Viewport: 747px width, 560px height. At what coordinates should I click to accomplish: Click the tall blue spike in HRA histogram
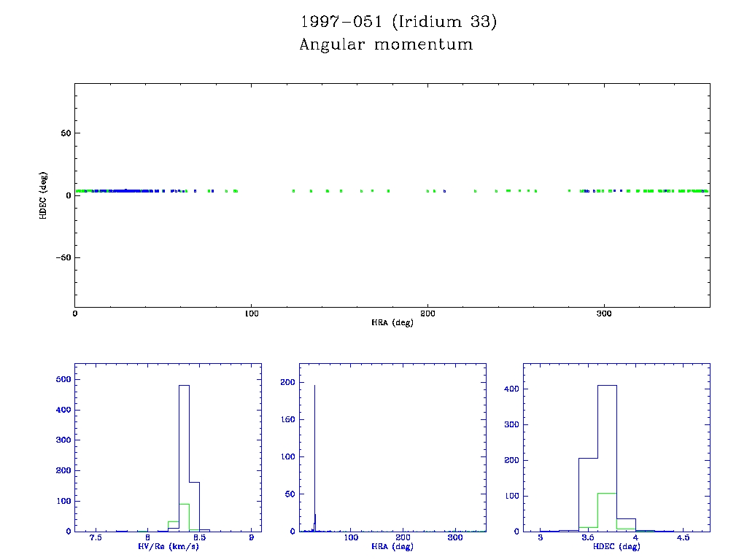click(x=314, y=452)
